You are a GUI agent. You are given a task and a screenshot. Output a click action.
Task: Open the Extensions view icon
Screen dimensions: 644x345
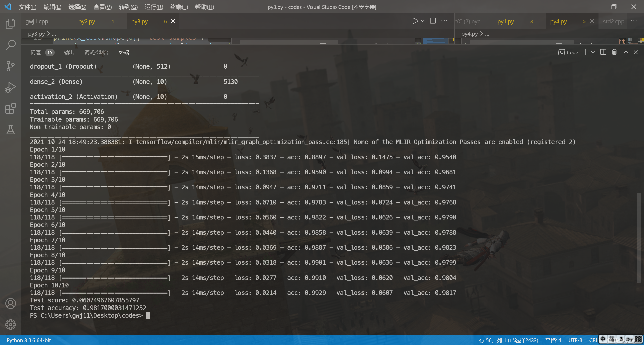click(10, 108)
